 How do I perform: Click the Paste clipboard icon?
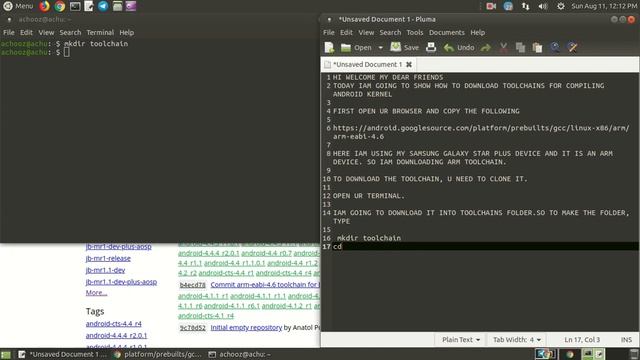[x=538, y=48]
